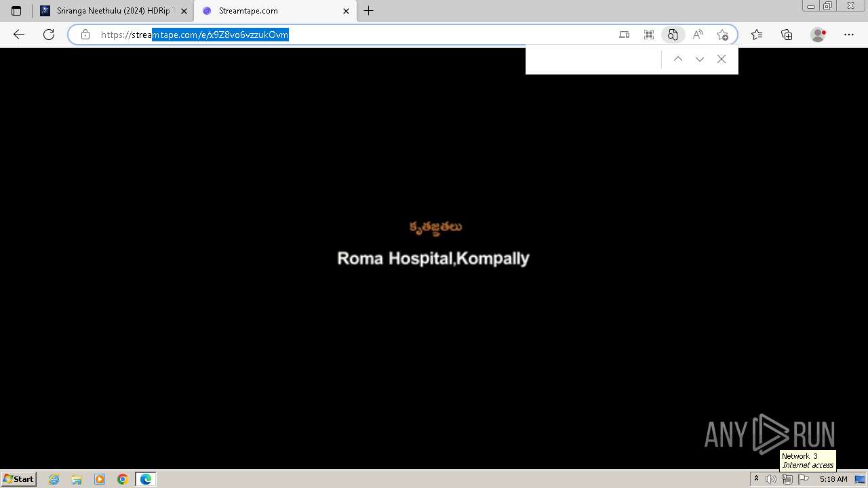868x488 pixels.
Task: Close the Sriranga Neethulu tab
Action: pyautogui.click(x=184, y=11)
